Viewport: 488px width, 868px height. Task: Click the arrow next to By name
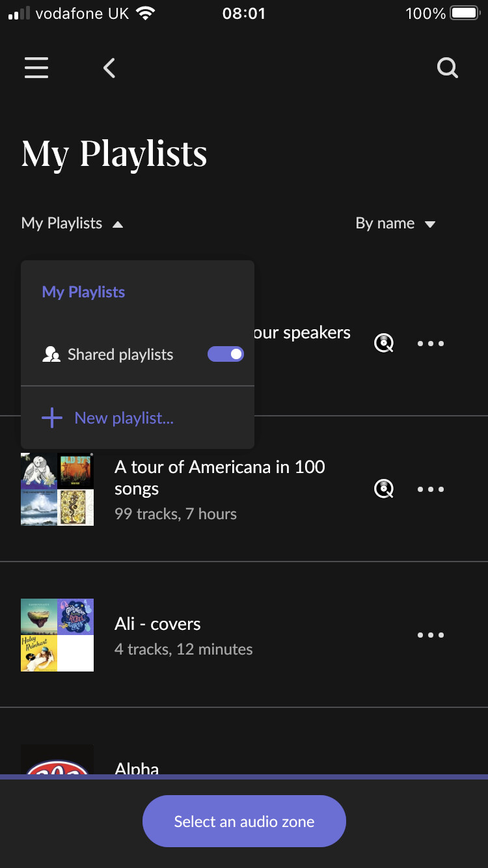(429, 224)
